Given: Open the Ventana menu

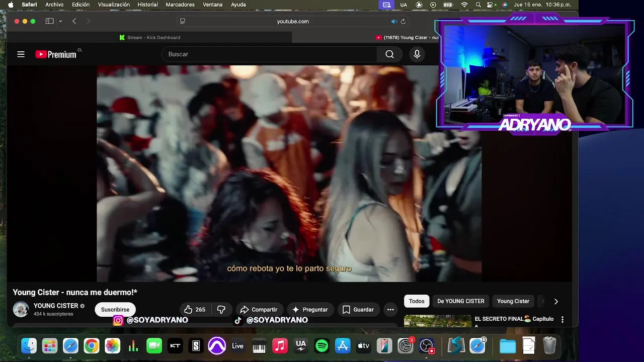Looking at the screenshot, I should pos(212,5).
